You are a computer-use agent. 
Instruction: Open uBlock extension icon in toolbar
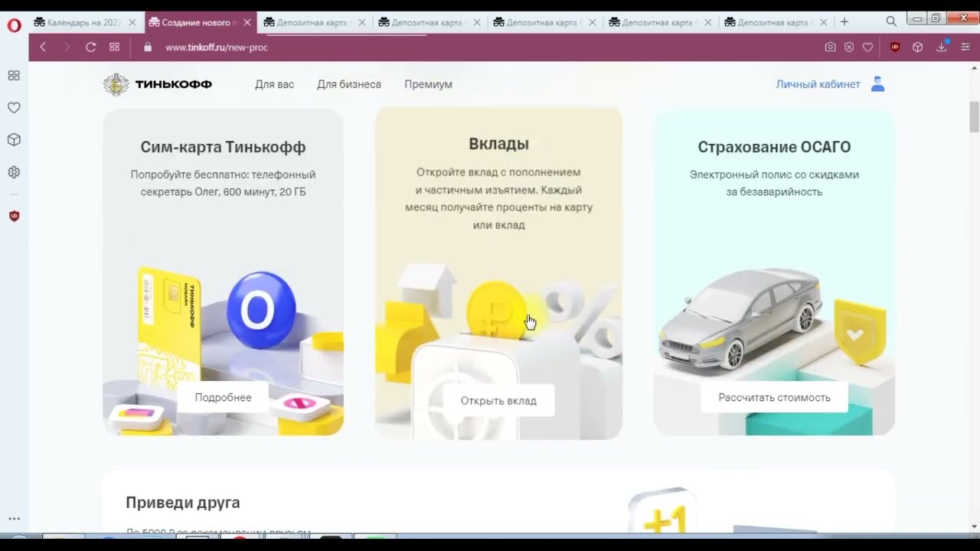pyautogui.click(x=895, y=47)
